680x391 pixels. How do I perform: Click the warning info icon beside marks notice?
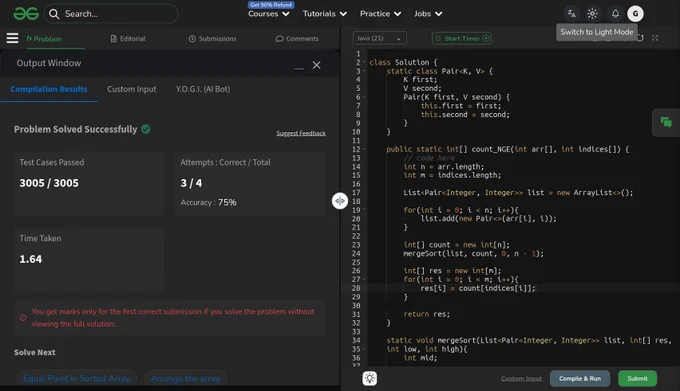pos(23,318)
